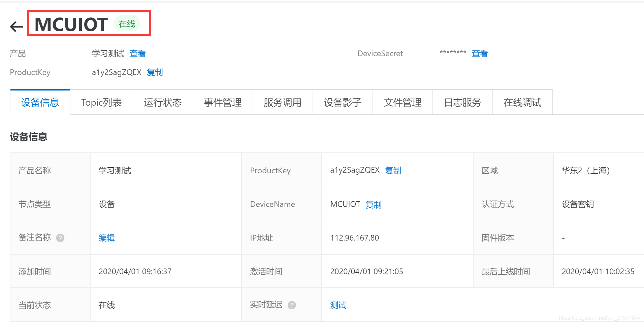Click 查看 link to reveal DeviceSecret
This screenshot has width=644, height=324.
(480, 53)
